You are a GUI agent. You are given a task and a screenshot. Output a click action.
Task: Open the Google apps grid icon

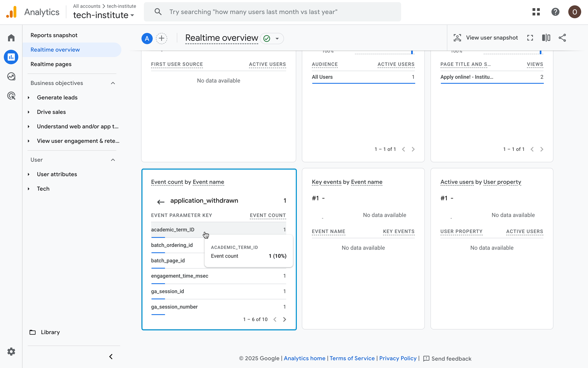pyautogui.click(x=536, y=12)
